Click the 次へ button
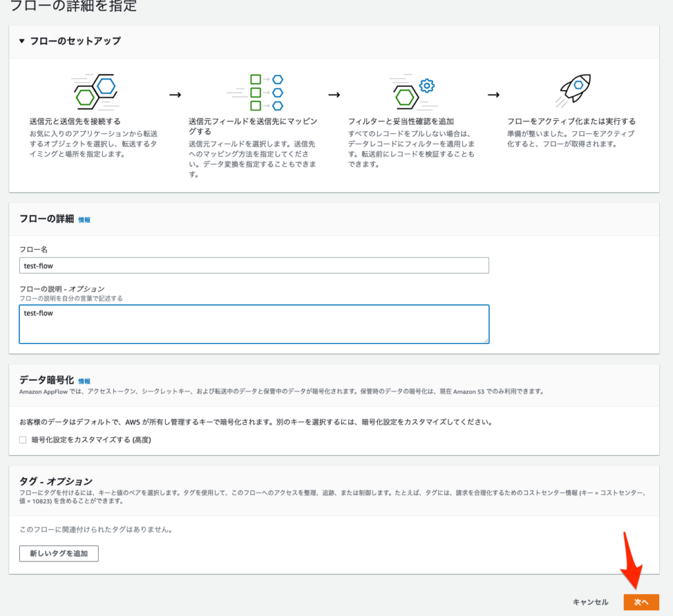This screenshot has width=673, height=616. click(x=641, y=602)
